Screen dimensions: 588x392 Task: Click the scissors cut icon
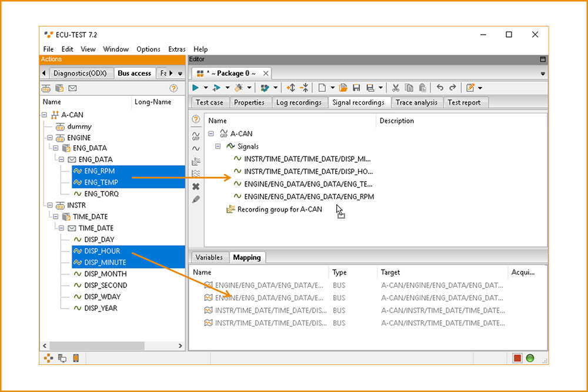pyautogui.click(x=395, y=88)
